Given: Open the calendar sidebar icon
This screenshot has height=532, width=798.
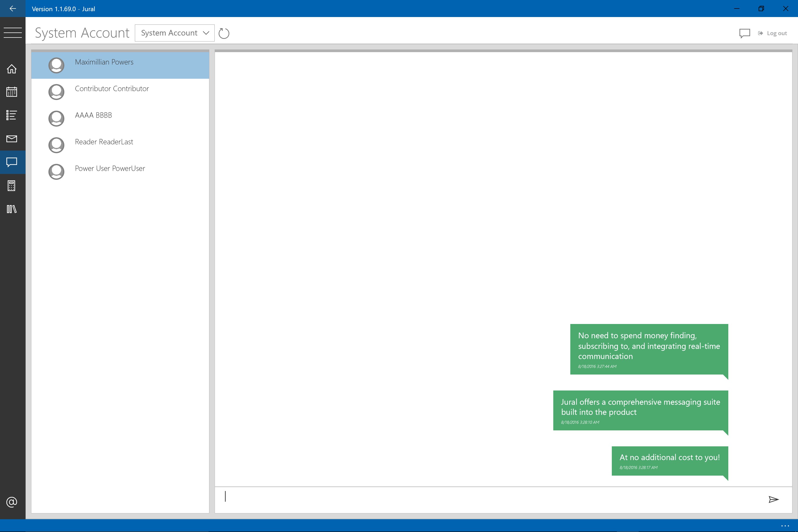Looking at the screenshot, I should point(12,92).
